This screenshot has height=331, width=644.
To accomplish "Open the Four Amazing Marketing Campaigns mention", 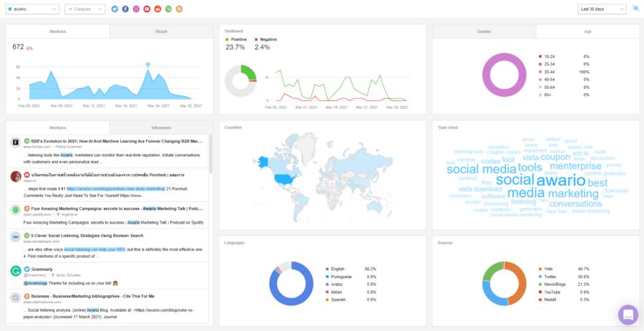I will coord(117,208).
